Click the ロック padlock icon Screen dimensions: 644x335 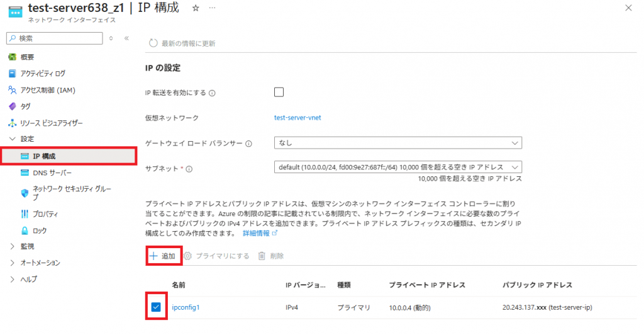point(25,230)
